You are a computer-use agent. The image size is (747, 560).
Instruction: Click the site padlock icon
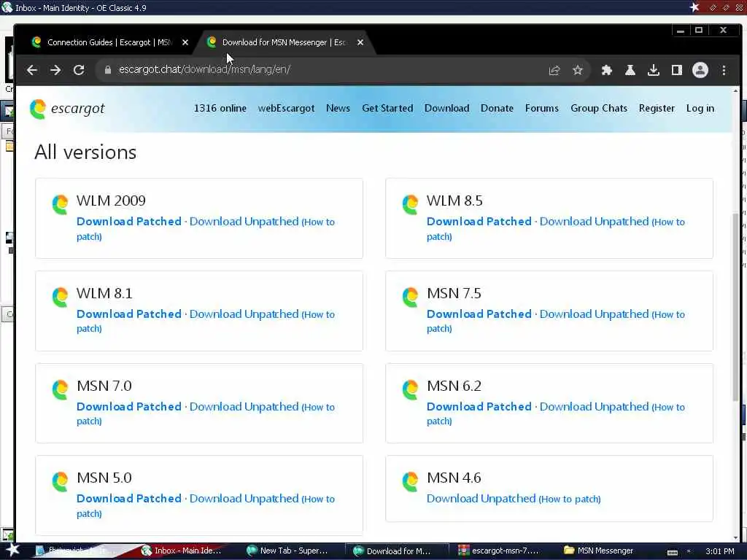pyautogui.click(x=108, y=70)
